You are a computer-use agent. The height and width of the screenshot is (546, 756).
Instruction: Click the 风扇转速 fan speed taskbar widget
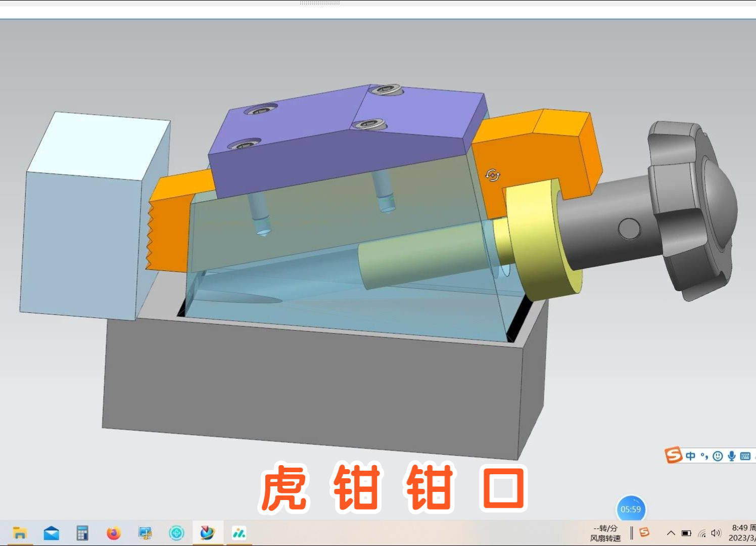(x=605, y=533)
